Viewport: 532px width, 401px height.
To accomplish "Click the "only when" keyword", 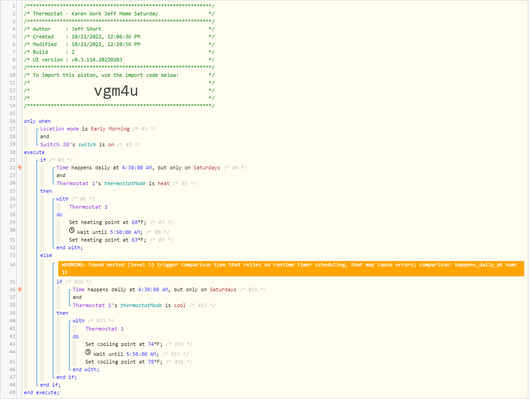I will click(x=37, y=121).
